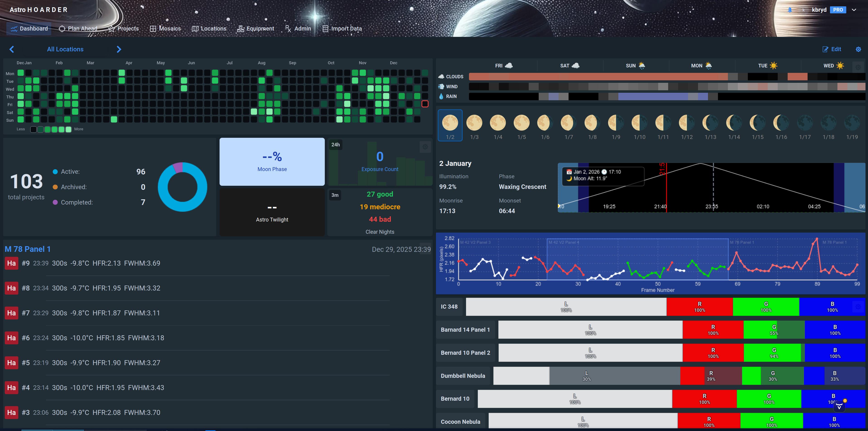The height and width of the screenshot is (431, 868).
Task: Click the left chevron before All Locations
Action: [12, 49]
